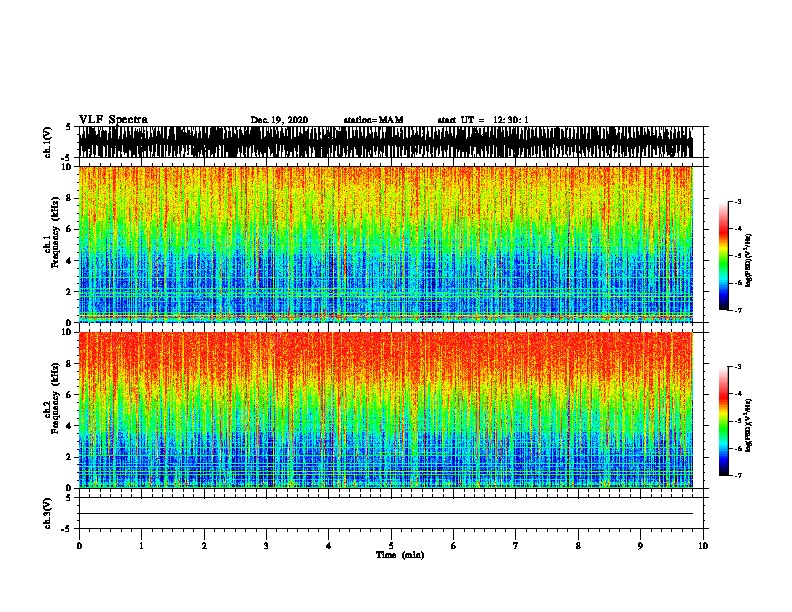This screenshot has width=792, height=612.
Task: Click the ch.2 color scale bar
Action: pyautogui.click(x=724, y=421)
